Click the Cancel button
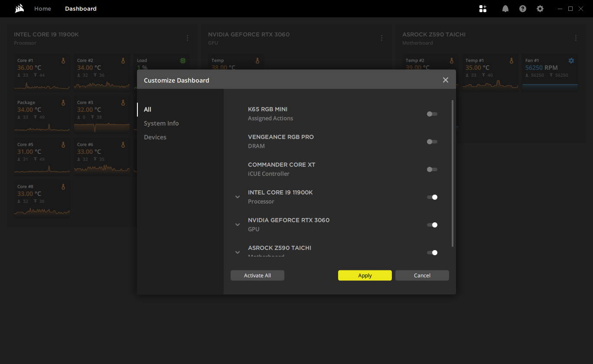The height and width of the screenshot is (364, 593). click(422, 276)
